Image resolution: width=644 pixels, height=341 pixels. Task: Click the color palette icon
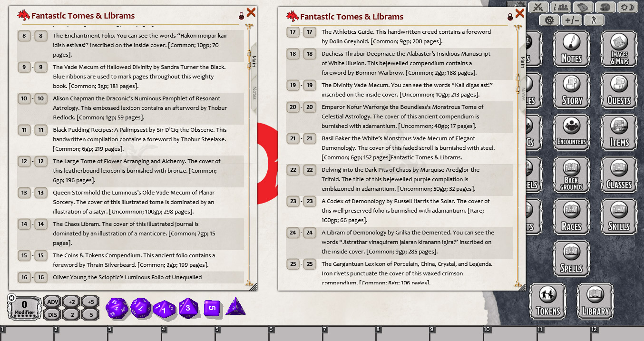605,7
